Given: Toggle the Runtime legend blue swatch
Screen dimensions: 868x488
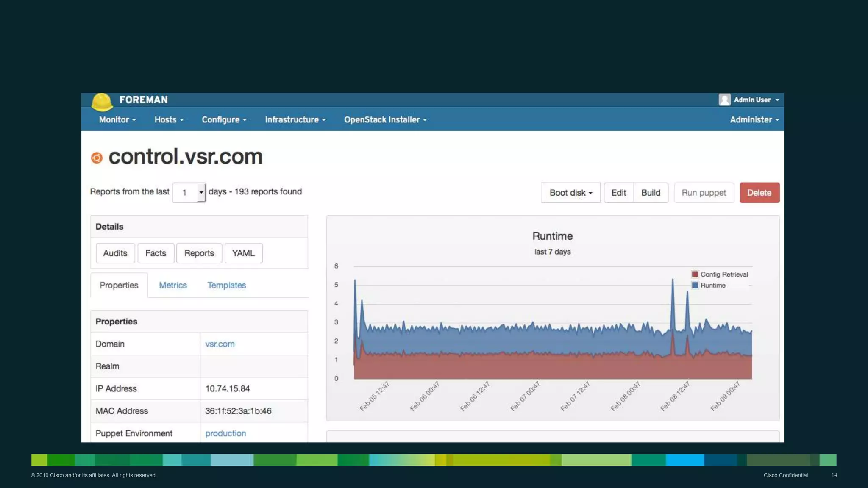Looking at the screenshot, I should (695, 286).
